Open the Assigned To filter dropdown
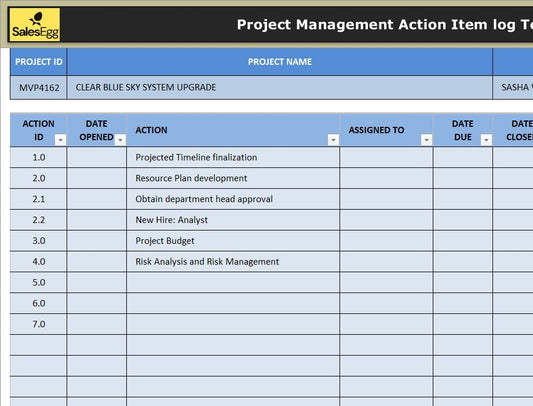Image resolution: width=533 pixels, height=406 pixels. point(426,140)
